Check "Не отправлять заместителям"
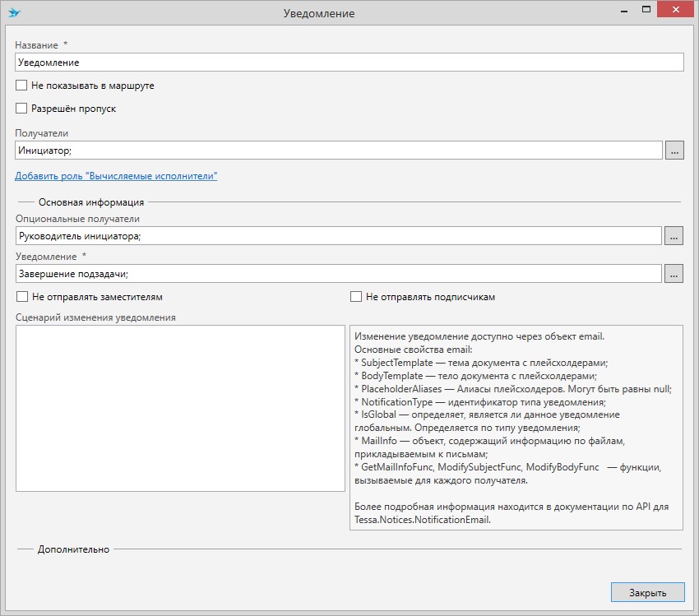The width and height of the screenshot is (699, 616). pos(22,297)
